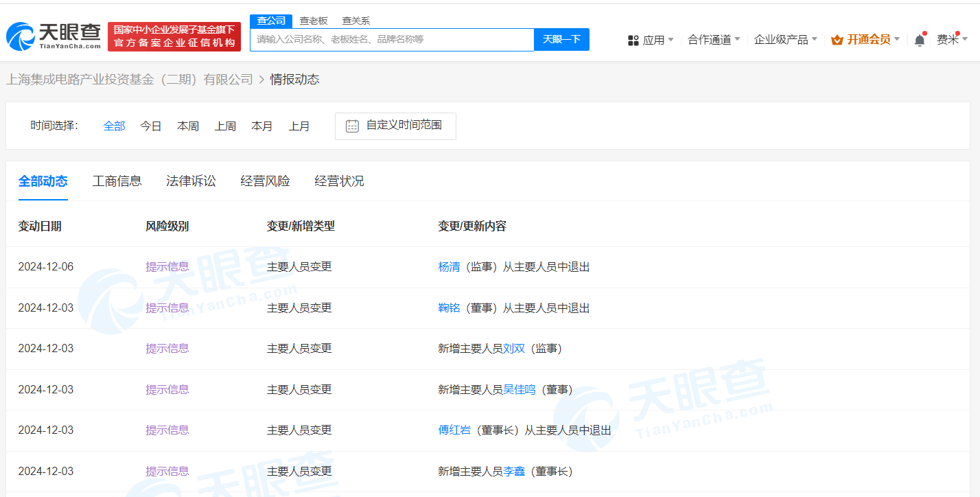Open the 吴佳鸣 person link
Image resolution: width=980 pixels, height=497 pixels.
click(520, 390)
